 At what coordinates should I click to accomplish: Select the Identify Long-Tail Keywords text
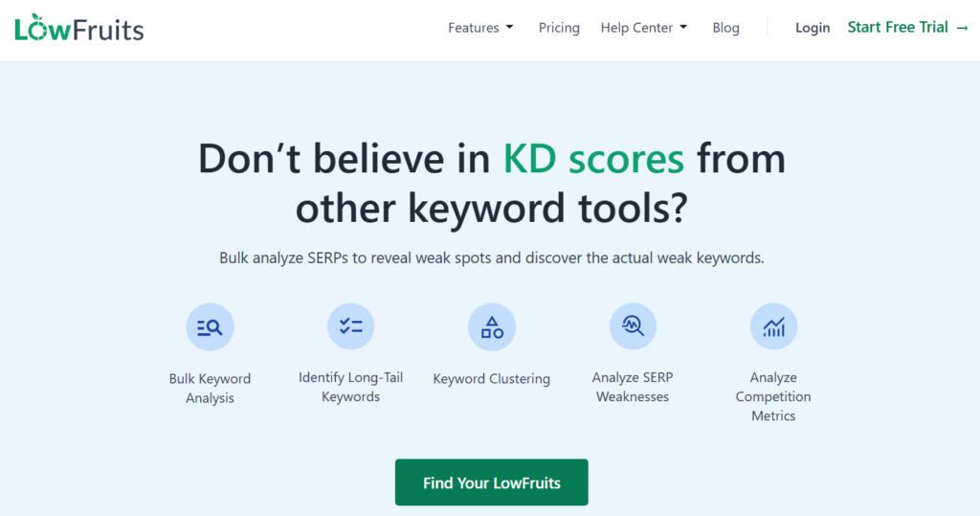click(x=350, y=387)
